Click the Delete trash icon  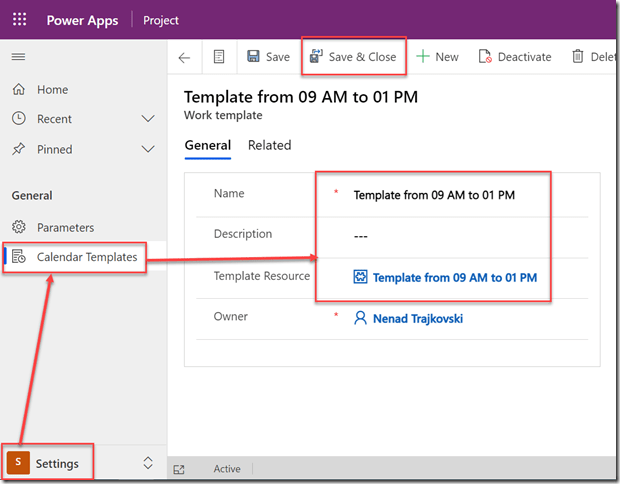tap(578, 57)
